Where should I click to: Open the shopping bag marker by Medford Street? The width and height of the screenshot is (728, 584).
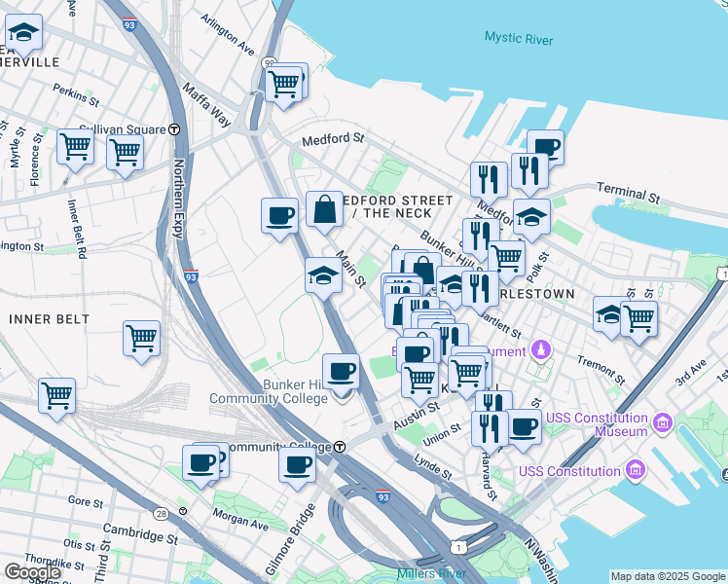coord(324,209)
